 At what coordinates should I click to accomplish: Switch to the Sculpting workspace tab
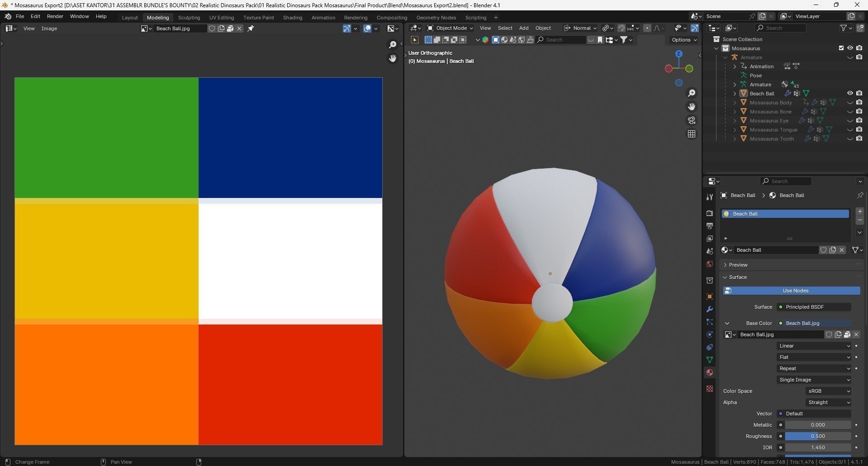[x=189, y=18]
